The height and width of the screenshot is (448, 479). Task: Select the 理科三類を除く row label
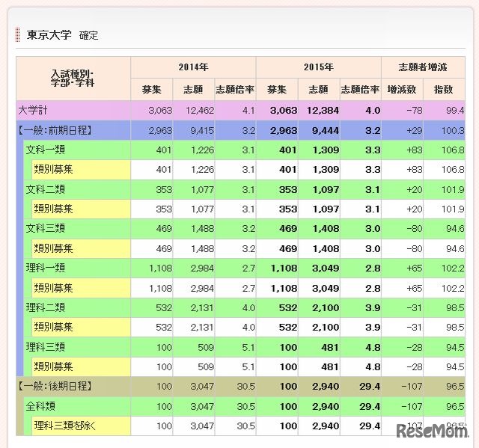point(65,426)
